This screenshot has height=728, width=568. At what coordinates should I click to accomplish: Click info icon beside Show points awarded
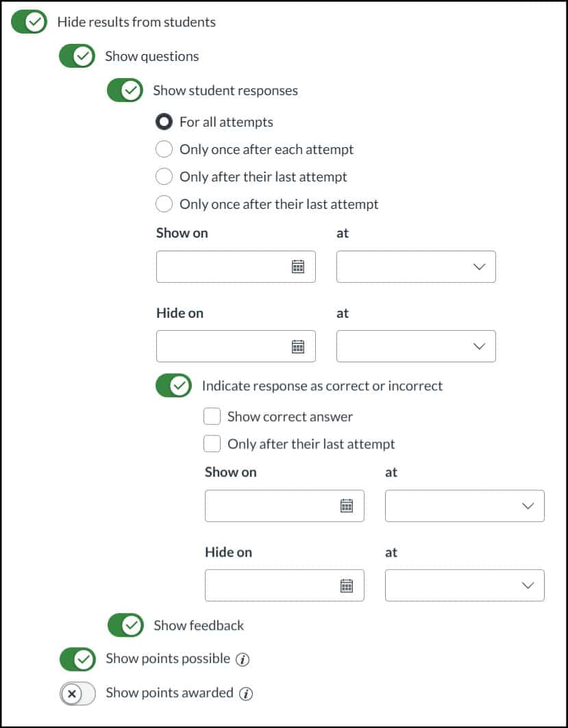(x=246, y=694)
